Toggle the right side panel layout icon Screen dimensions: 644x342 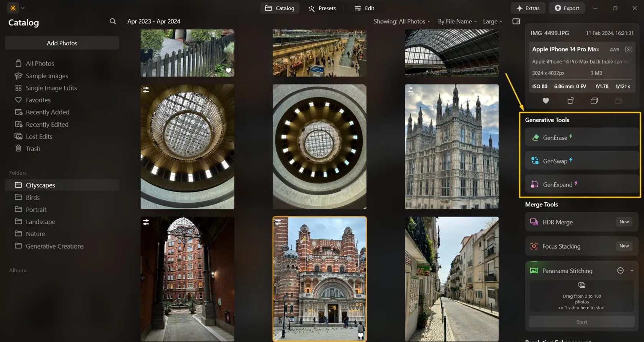click(x=516, y=21)
